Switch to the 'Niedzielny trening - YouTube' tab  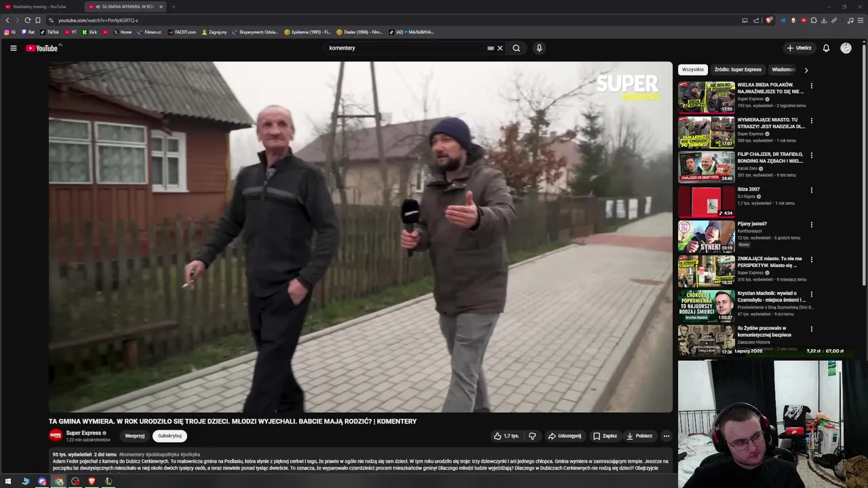click(x=41, y=7)
